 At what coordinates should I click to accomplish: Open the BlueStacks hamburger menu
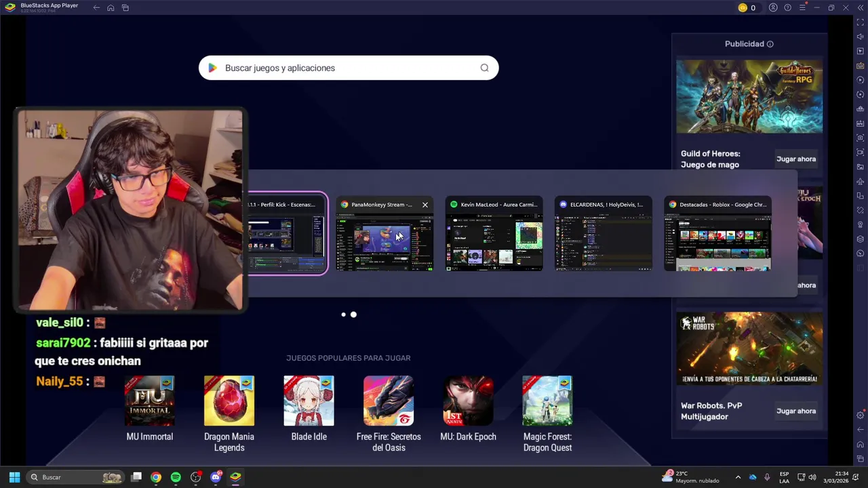pyautogui.click(x=802, y=7)
